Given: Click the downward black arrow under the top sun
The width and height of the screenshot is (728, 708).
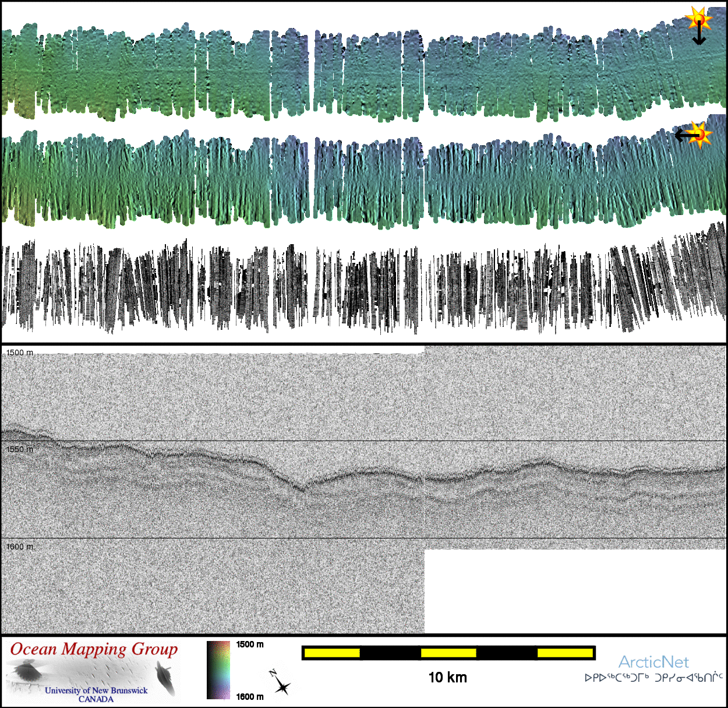Looking at the screenshot, I should click(699, 36).
